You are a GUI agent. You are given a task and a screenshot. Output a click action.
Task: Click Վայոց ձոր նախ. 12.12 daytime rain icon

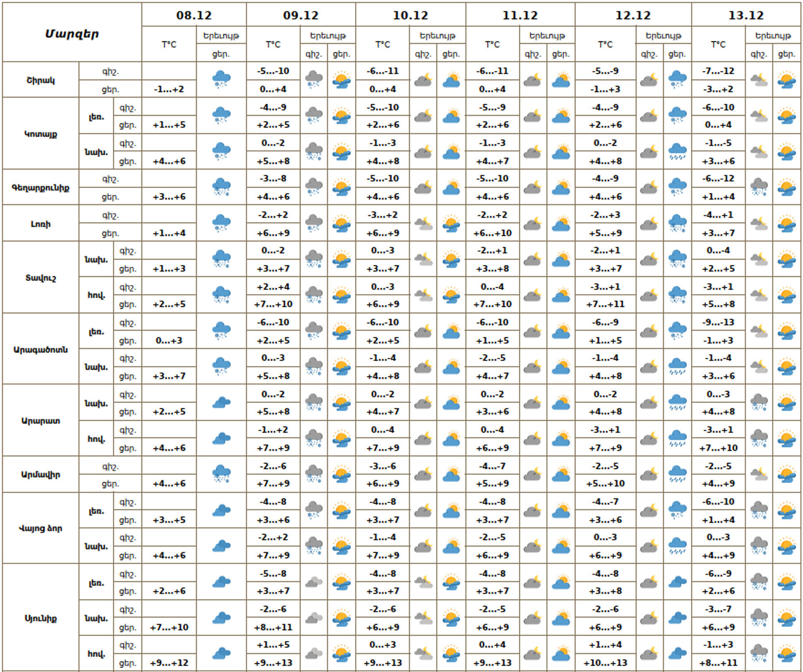(678, 546)
